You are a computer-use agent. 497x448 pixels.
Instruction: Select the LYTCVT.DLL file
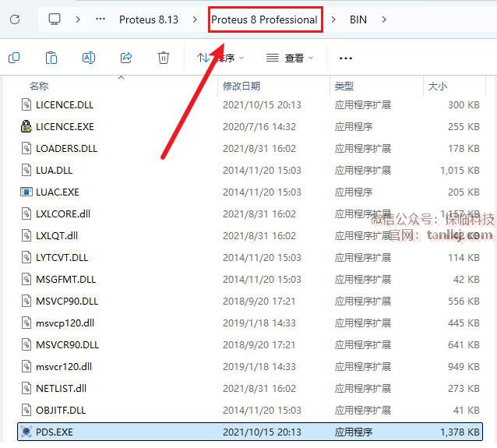tap(62, 257)
